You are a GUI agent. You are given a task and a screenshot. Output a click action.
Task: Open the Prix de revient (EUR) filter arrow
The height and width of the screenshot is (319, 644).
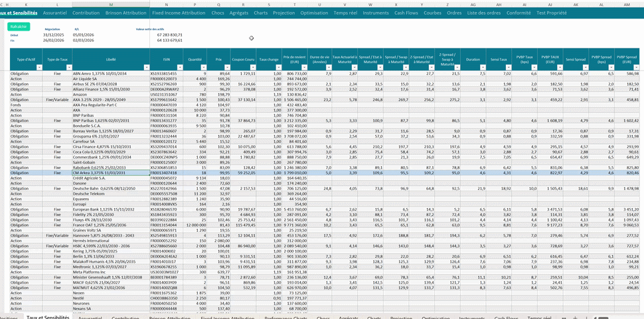304,67
